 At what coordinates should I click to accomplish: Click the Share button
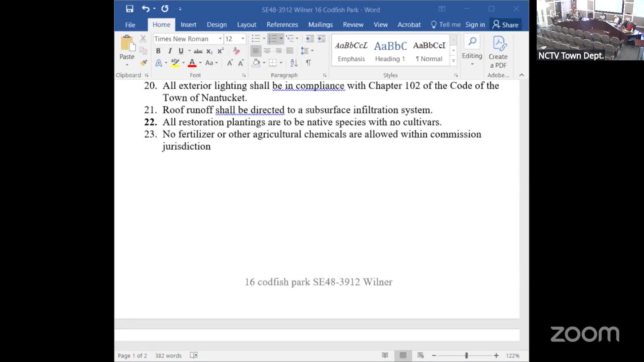[x=505, y=25]
